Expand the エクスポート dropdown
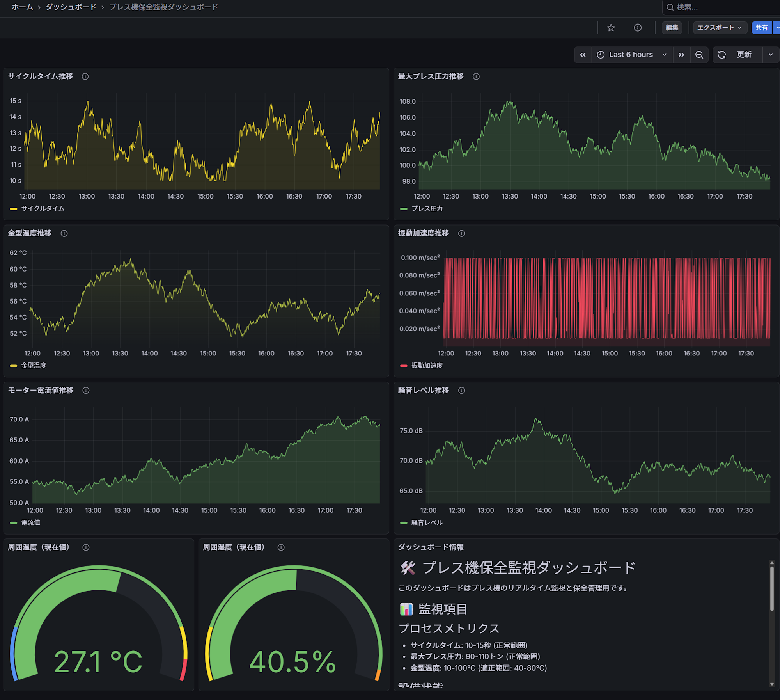 (x=720, y=28)
